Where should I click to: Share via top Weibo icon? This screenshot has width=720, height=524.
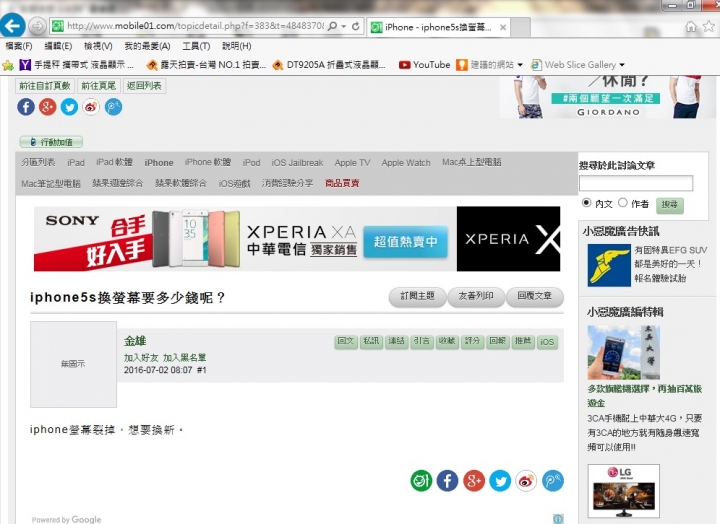pos(91,107)
